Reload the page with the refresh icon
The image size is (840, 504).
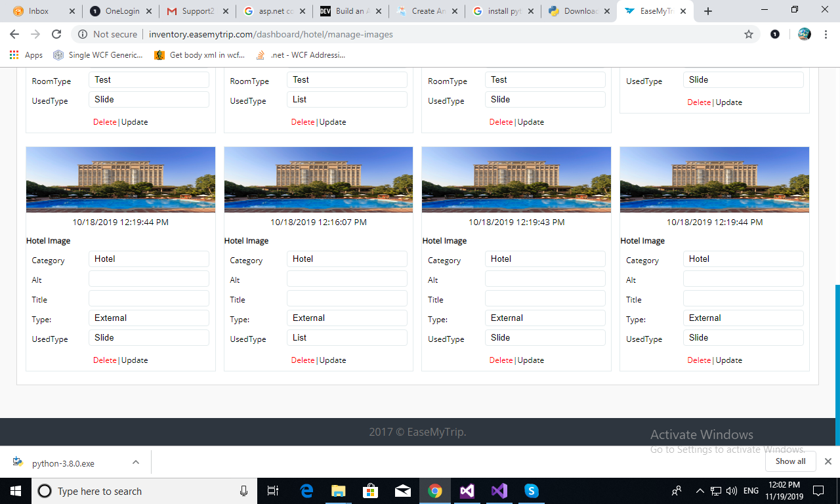(x=56, y=34)
